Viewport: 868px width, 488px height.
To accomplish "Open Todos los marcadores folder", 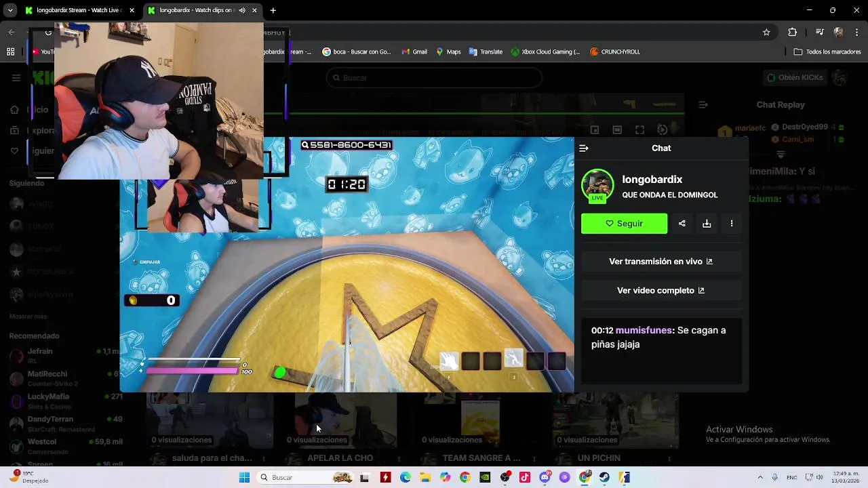I will pos(827,52).
